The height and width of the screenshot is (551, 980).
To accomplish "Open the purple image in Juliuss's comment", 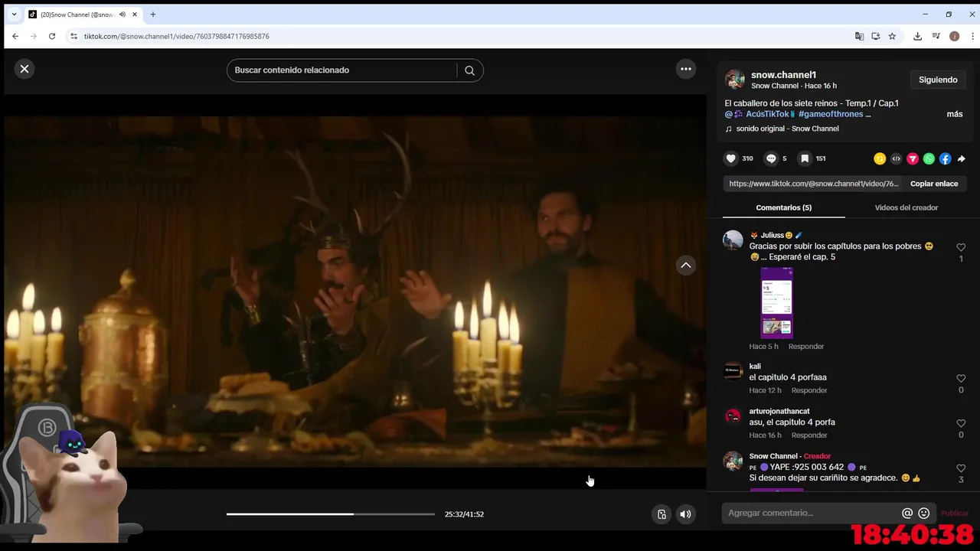I will pyautogui.click(x=776, y=302).
